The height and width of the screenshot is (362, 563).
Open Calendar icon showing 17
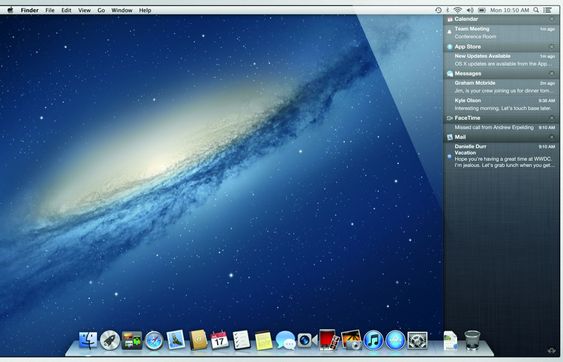pos(219,340)
